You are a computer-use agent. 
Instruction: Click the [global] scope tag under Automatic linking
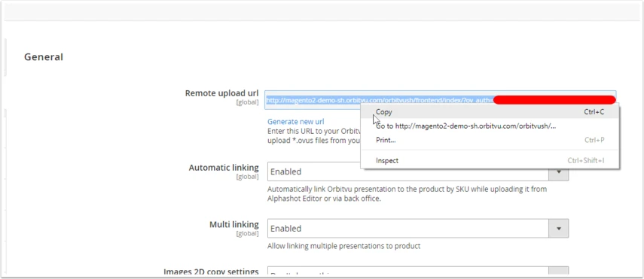[247, 177]
